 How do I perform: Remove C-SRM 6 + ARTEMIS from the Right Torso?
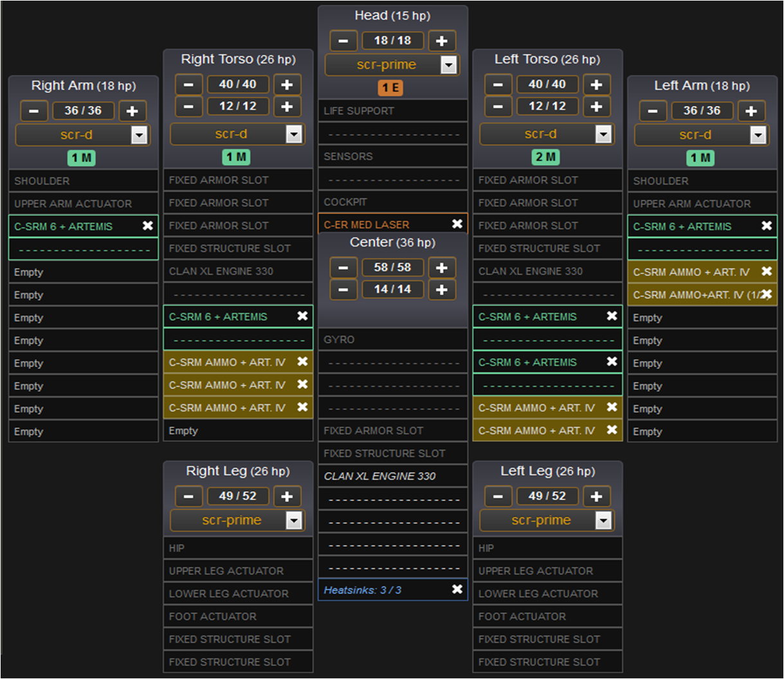pyautogui.click(x=303, y=316)
